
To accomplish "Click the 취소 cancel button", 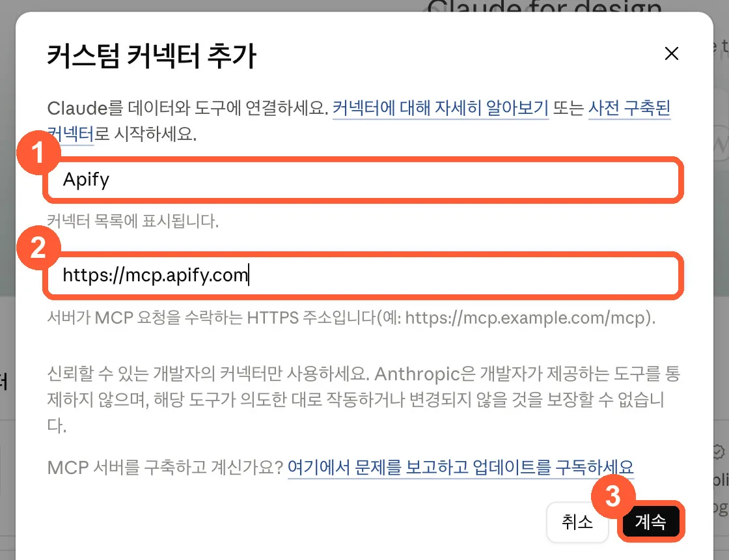I will pyautogui.click(x=577, y=522).
